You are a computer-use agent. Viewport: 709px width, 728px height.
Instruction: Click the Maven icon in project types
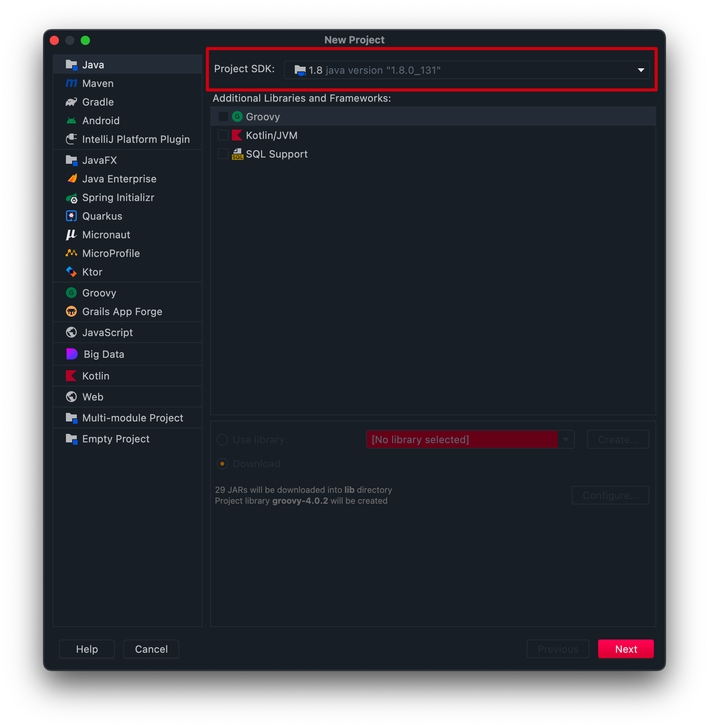pyautogui.click(x=71, y=83)
